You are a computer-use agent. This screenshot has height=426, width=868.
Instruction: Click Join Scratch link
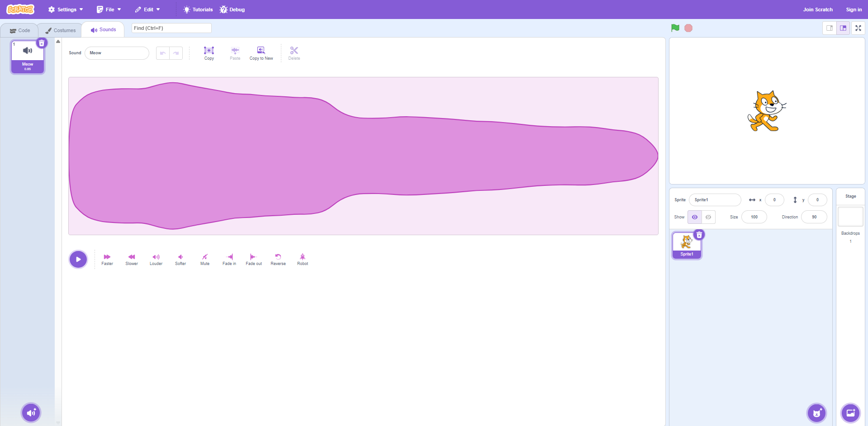tap(817, 9)
